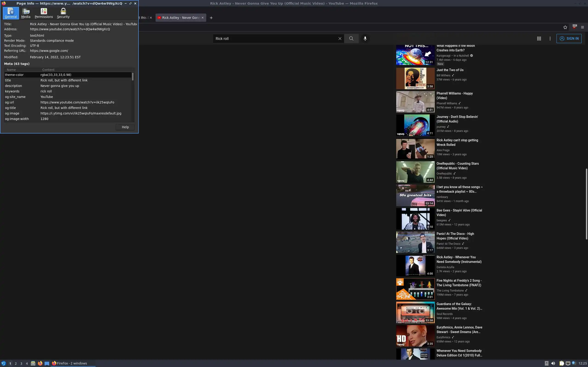Image resolution: width=588 pixels, height=367 pixels.
Task: Open Pharrell Williams Happy video thumbnail
Action: click(x=415, y=102)
